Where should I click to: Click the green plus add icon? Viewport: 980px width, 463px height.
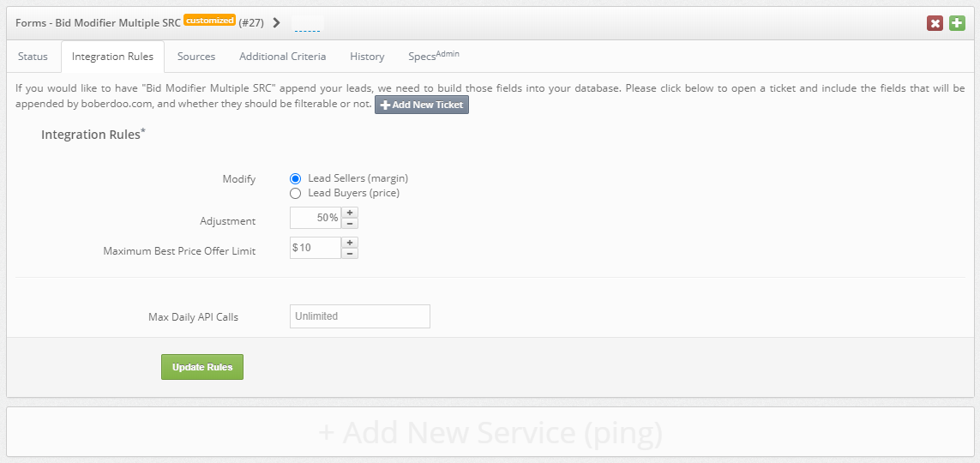[x=957, y=23]
